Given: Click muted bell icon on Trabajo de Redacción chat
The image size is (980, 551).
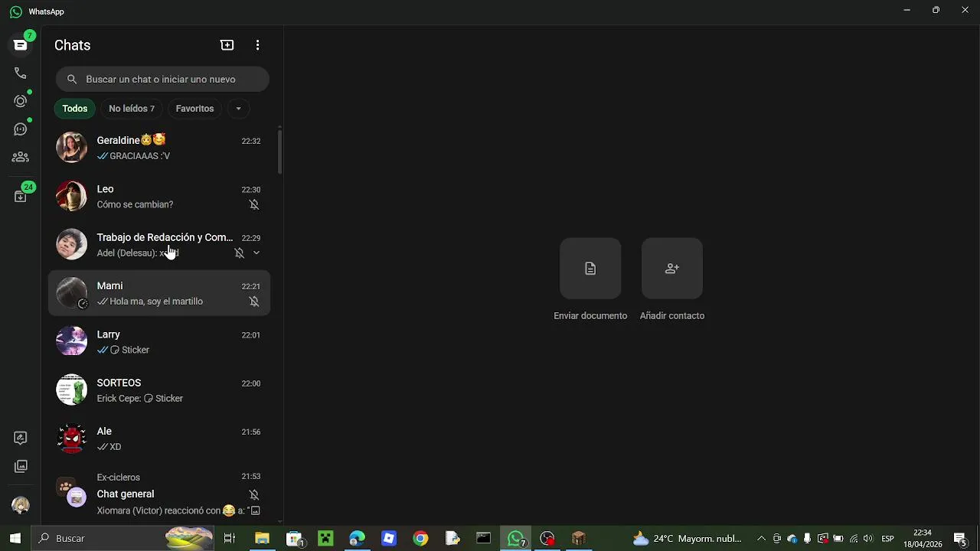Looking at the screenshot, I should coord(239,253).
